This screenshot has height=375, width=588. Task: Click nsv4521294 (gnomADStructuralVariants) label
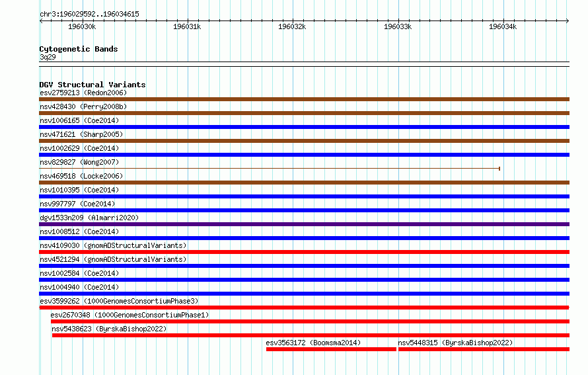point(113,259)
